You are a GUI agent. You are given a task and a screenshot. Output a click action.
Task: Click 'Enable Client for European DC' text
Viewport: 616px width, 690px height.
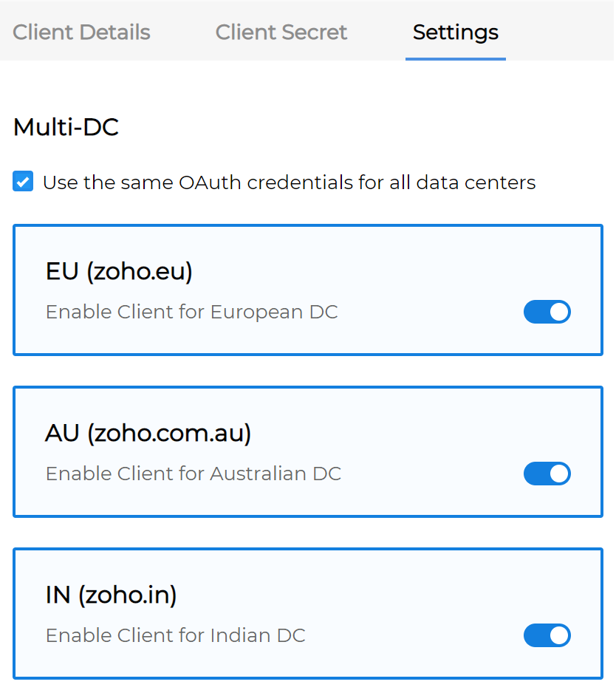coord(192,312)
